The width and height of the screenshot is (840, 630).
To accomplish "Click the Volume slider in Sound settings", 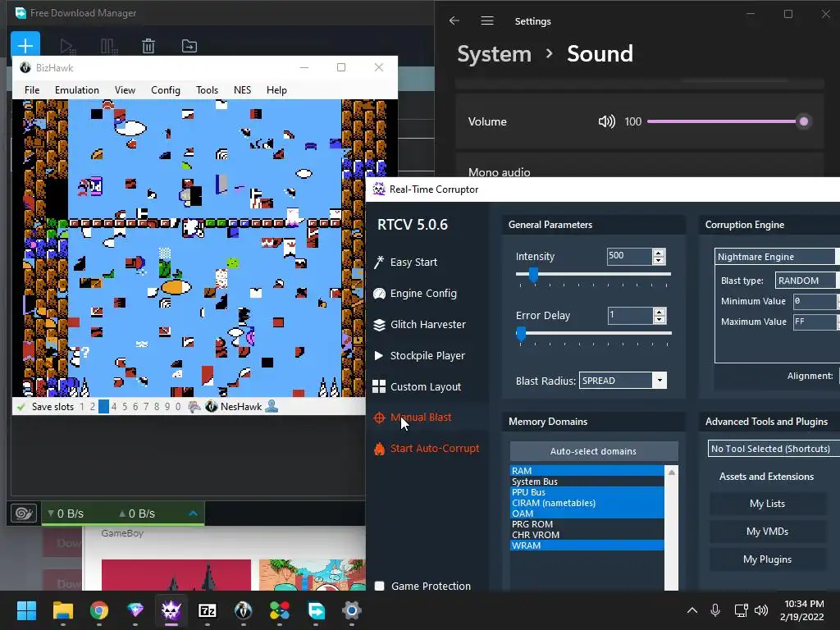I will (x=728, y=121).
